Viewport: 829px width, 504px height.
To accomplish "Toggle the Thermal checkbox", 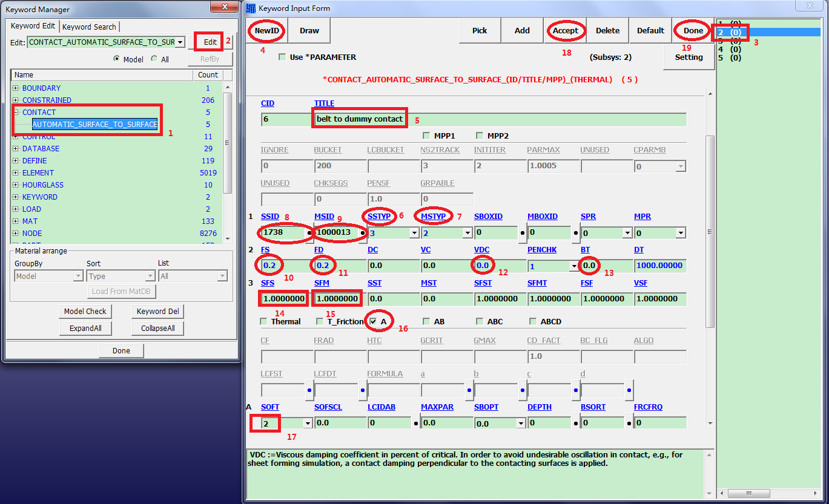I will (263, 321).
